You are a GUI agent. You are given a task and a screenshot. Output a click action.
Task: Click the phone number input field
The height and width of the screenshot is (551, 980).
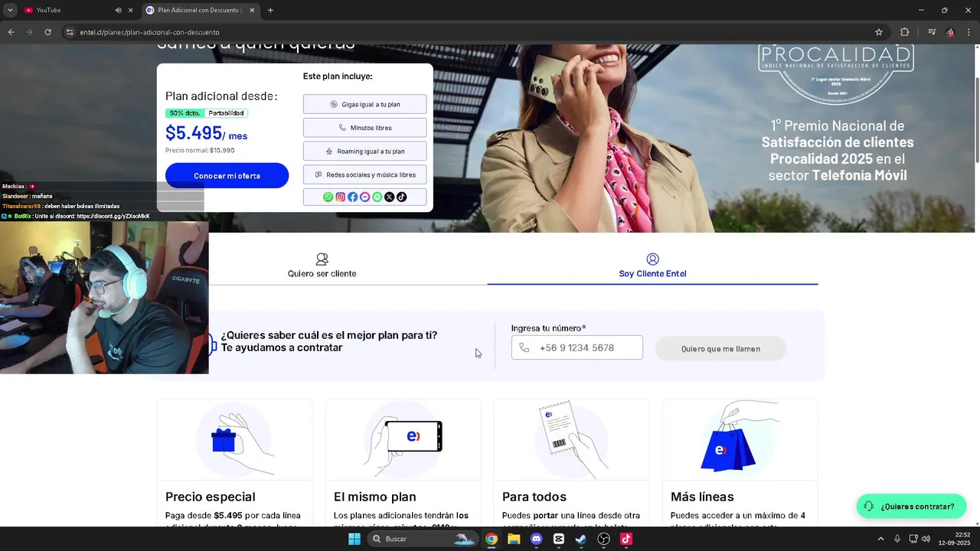tap(577, 347)
